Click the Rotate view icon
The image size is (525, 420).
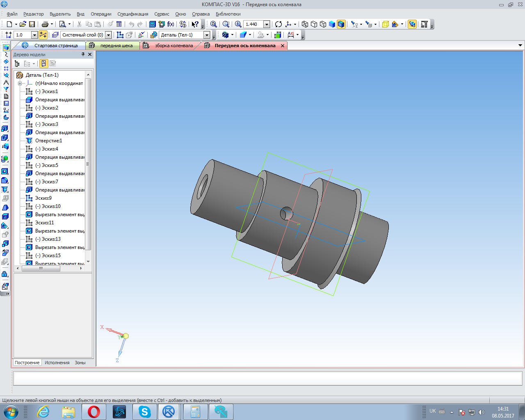click(x=278, y=24)
